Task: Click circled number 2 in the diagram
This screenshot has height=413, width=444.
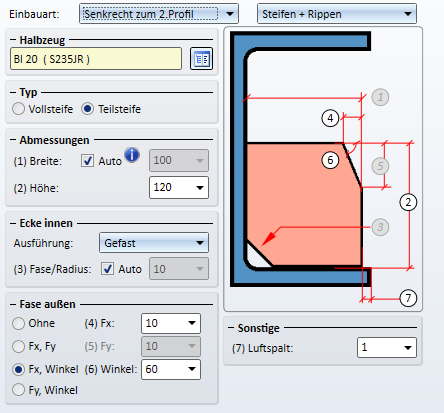Action: (408, 202)
